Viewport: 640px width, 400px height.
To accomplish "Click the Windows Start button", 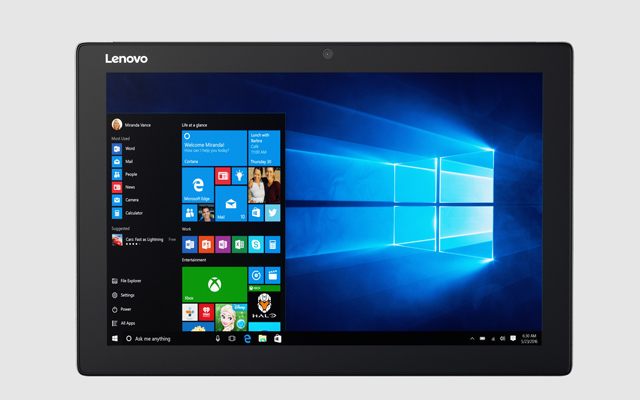I will 115,339.
